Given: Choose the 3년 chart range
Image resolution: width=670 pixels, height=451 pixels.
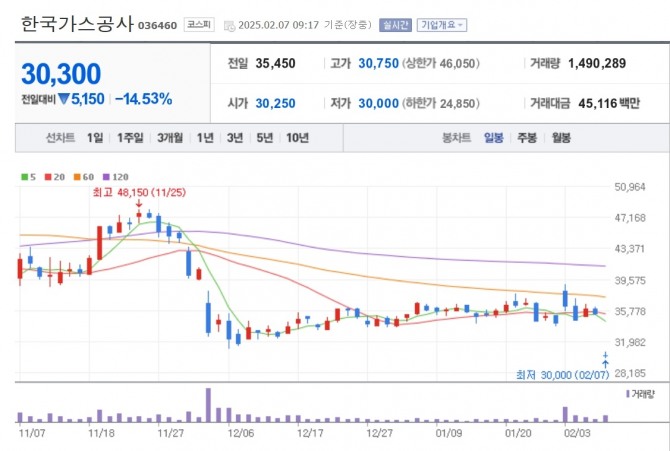Looking at the screenshot, I should pos(235,138).
